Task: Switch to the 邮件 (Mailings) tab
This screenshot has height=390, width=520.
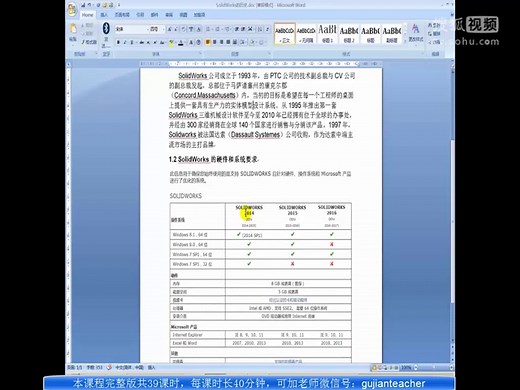Action: (154, 15)
